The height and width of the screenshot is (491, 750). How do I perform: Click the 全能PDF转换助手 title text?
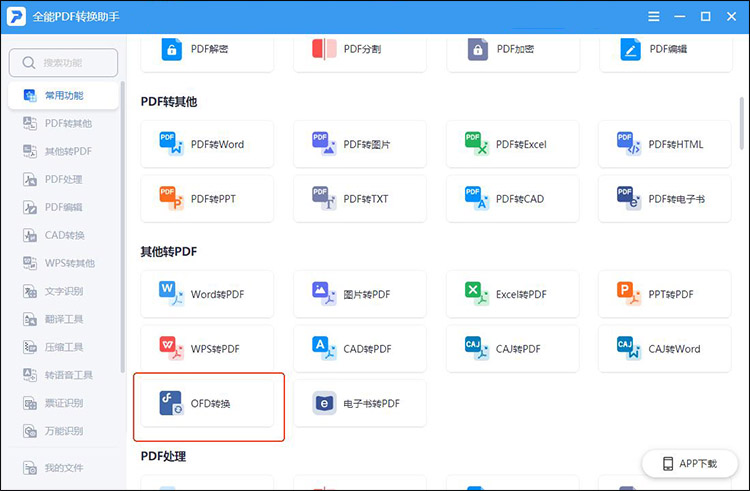pos(76,17)
